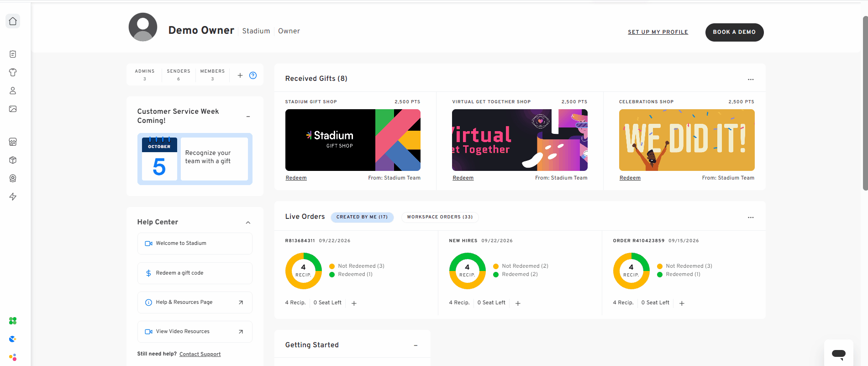Open the We Did It gift thumbnail
The width and height of the screenshot is (868, 366).
[x=687, y=140]
